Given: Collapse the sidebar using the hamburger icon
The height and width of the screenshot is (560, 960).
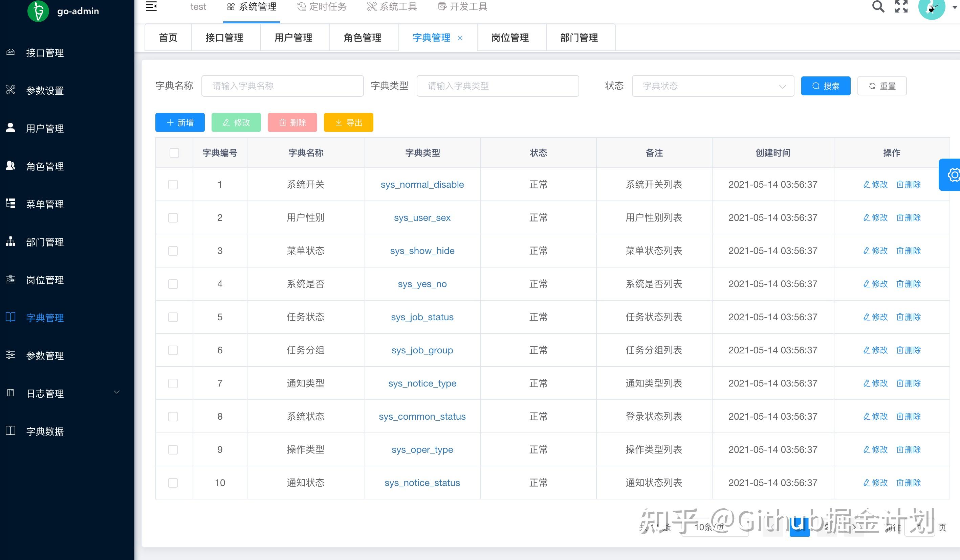Looking at the screenshot, I should point(151,6).
